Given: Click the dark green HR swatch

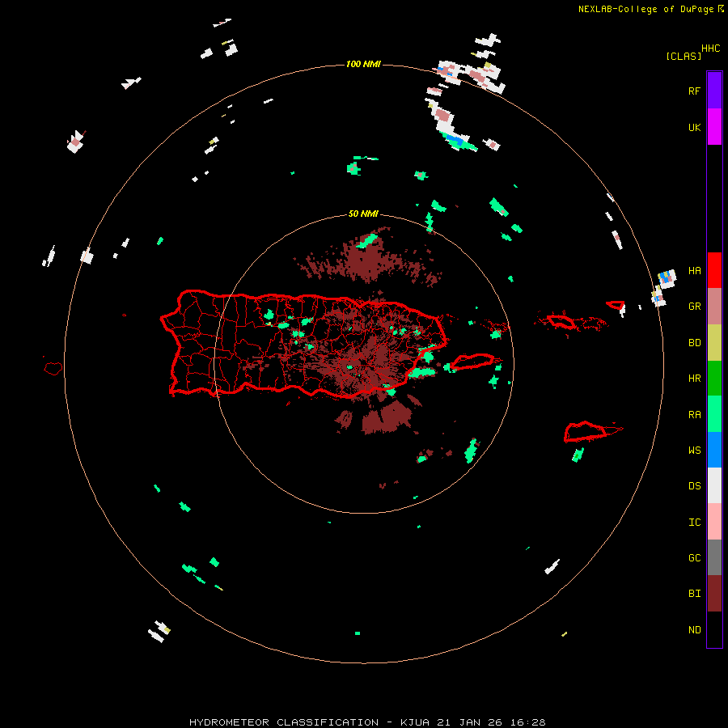Looking at the screenshot, I should pos(714,379).
